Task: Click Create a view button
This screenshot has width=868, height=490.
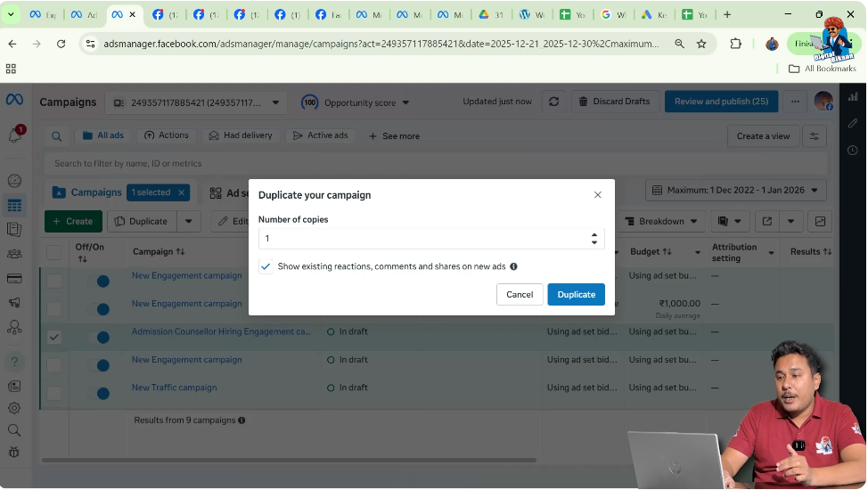Action: (763, 136)
